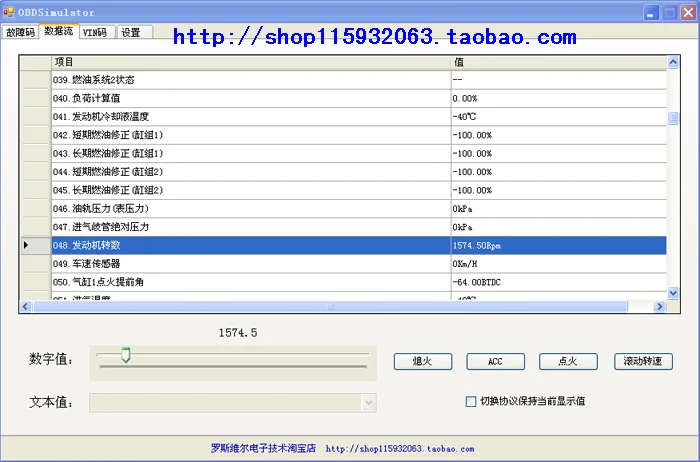Click the 0.00% value cell

click(559, 98)
